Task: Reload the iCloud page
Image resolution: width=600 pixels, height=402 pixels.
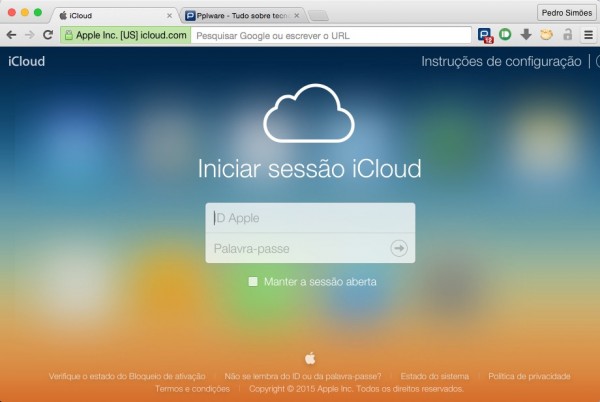Action: click(x=48, y=35)
